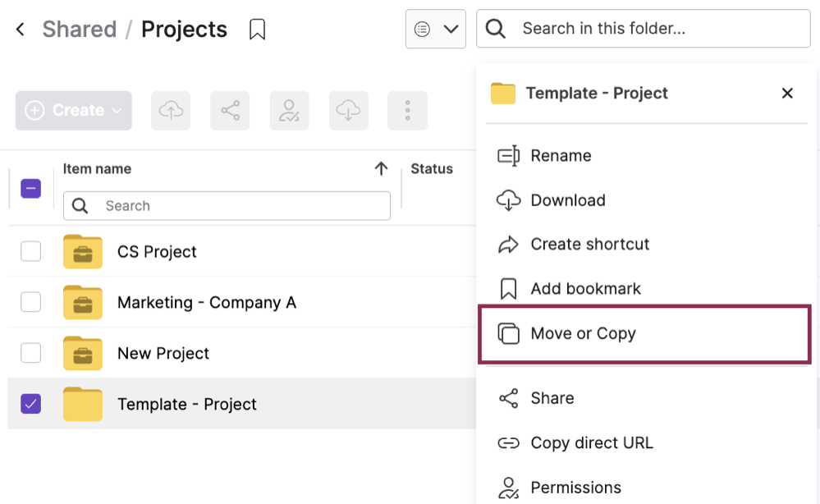The height and width of the screenshot is (504, 820).
Task: Navigate back using the left chevron
Action: pos(18,28)
